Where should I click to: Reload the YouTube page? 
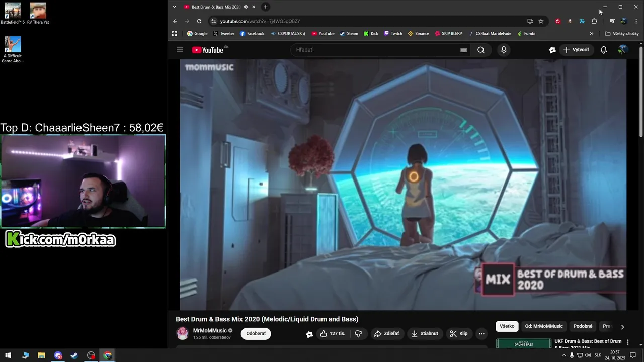[x=199, y=21]
